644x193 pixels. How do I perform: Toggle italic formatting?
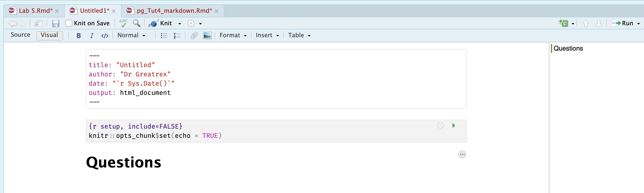click(92, 36)
